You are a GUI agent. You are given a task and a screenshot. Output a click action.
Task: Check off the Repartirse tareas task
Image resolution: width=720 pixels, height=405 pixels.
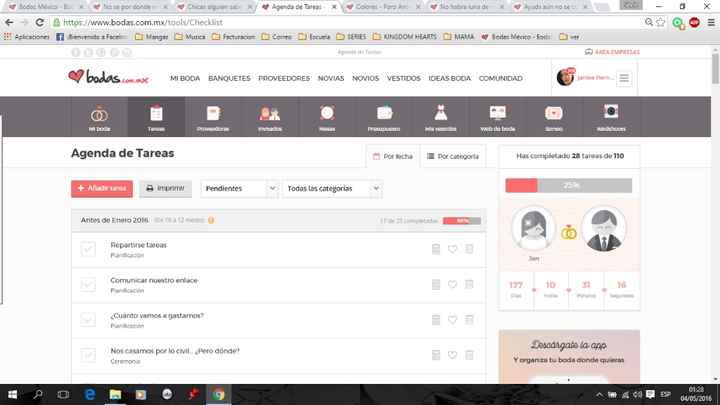88,249
